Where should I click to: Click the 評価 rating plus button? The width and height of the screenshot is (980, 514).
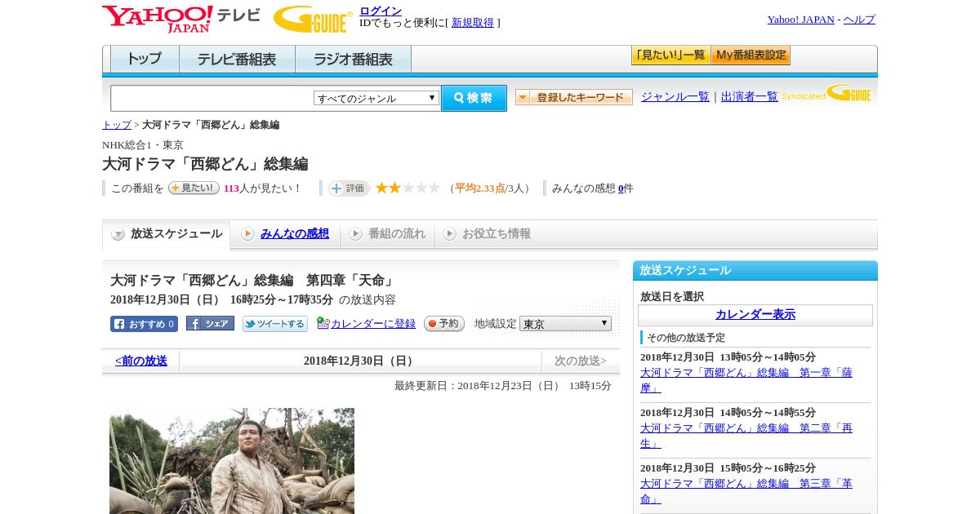[349, 188]
